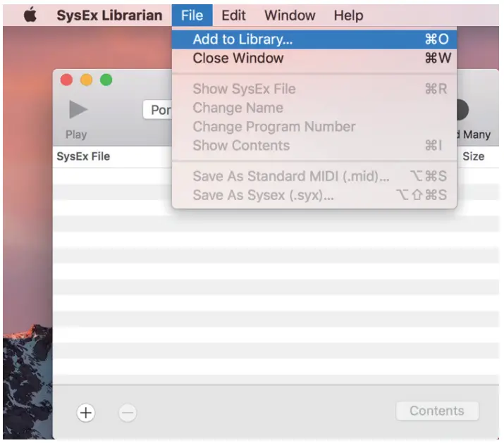Open the Help menu

point(348,15)
